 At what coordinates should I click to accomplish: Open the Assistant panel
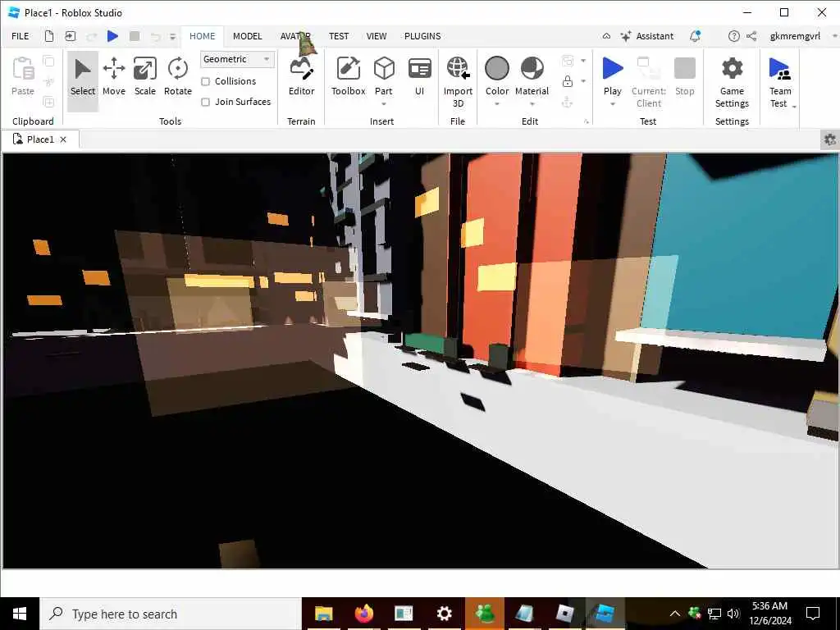pos(647,36)
